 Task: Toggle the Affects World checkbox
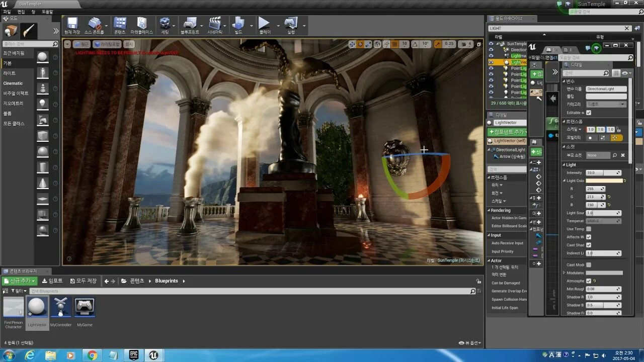[x=589, y=237]
